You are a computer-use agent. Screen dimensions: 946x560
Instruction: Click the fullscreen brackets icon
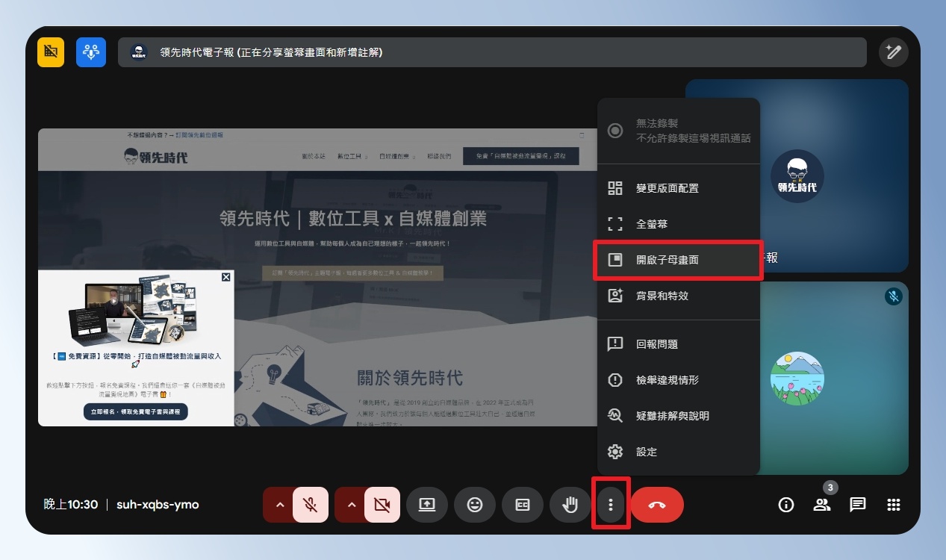(615, 224)
